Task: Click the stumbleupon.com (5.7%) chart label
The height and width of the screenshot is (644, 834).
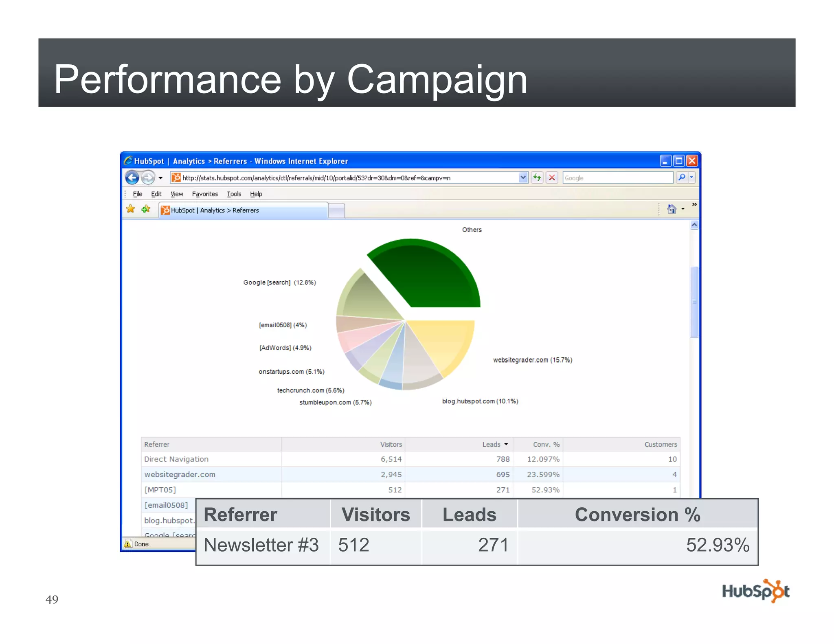Action: click(336, 403)
